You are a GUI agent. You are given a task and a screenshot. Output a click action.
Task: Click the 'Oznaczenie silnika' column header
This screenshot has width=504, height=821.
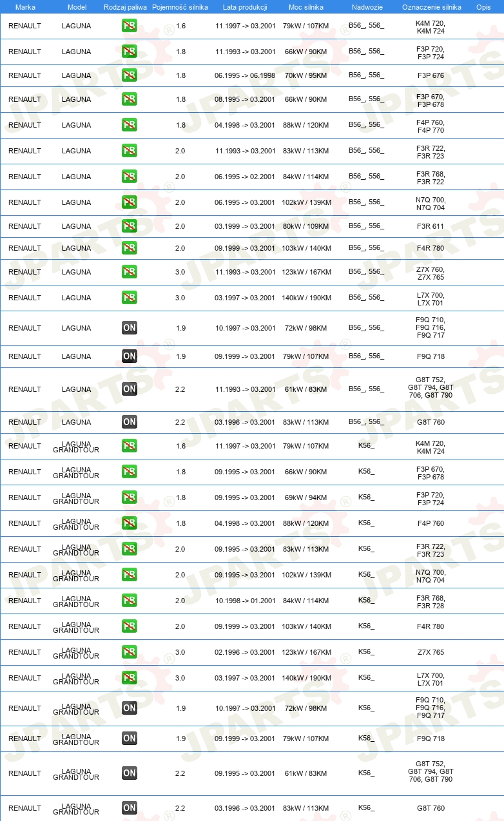tap(431, 7)
